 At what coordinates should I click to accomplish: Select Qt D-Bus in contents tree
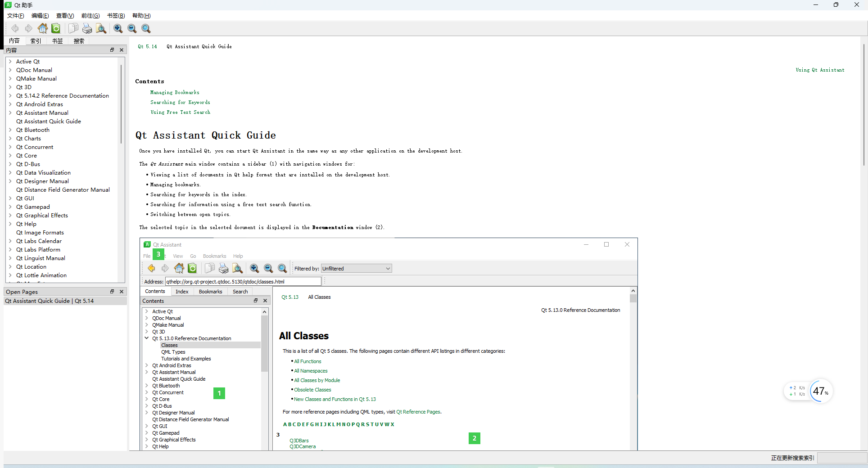[x=28, y=164]
